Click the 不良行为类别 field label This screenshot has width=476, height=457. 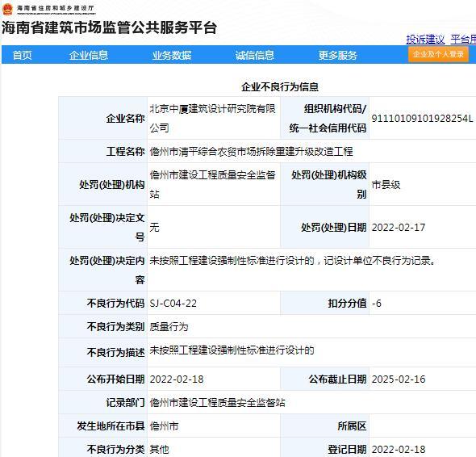(x=115, y=327)
